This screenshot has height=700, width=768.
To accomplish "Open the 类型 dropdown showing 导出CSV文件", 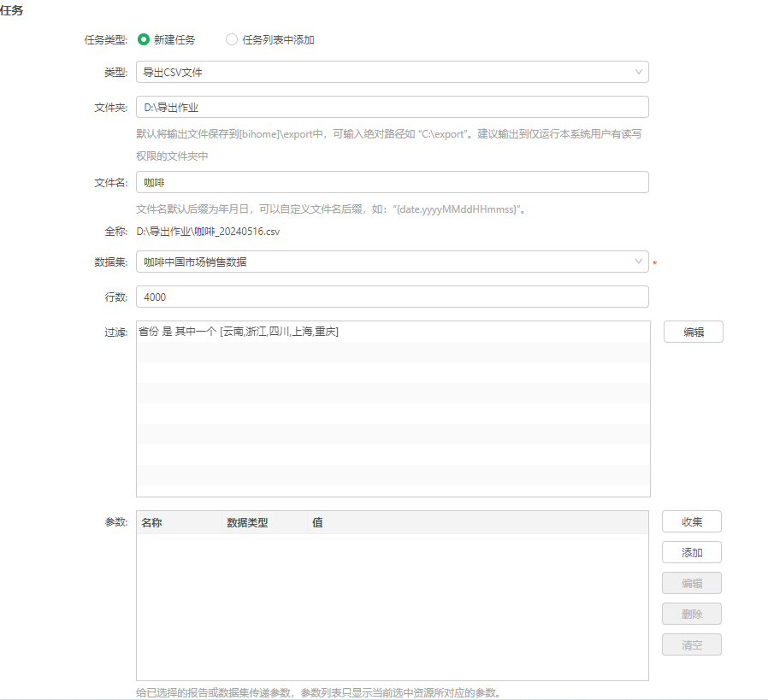I will click(393, 72).
